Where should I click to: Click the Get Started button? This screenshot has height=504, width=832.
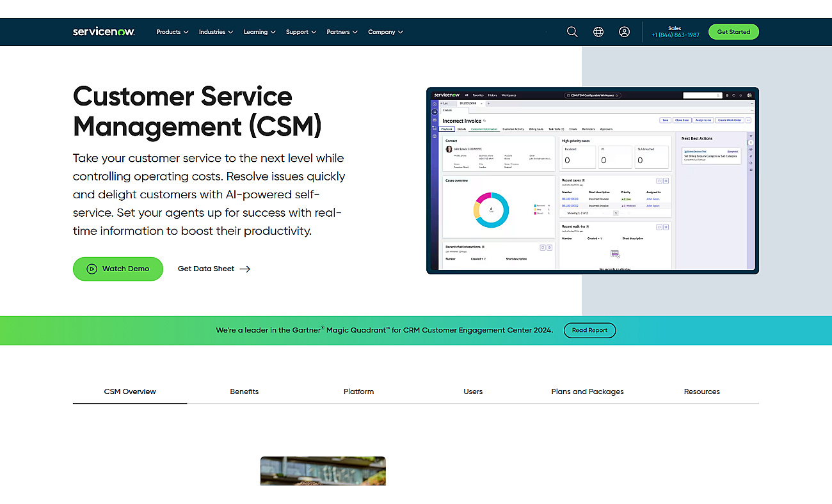point(733,32)
